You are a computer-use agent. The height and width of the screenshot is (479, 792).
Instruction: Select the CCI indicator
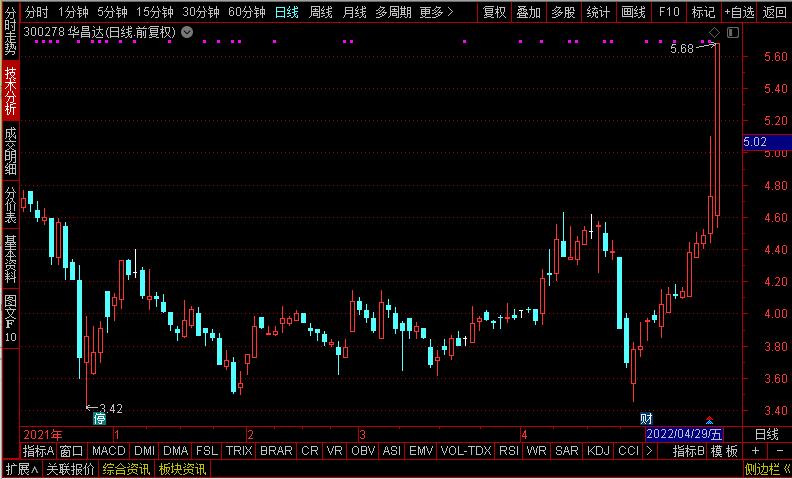tap(629, 451)
